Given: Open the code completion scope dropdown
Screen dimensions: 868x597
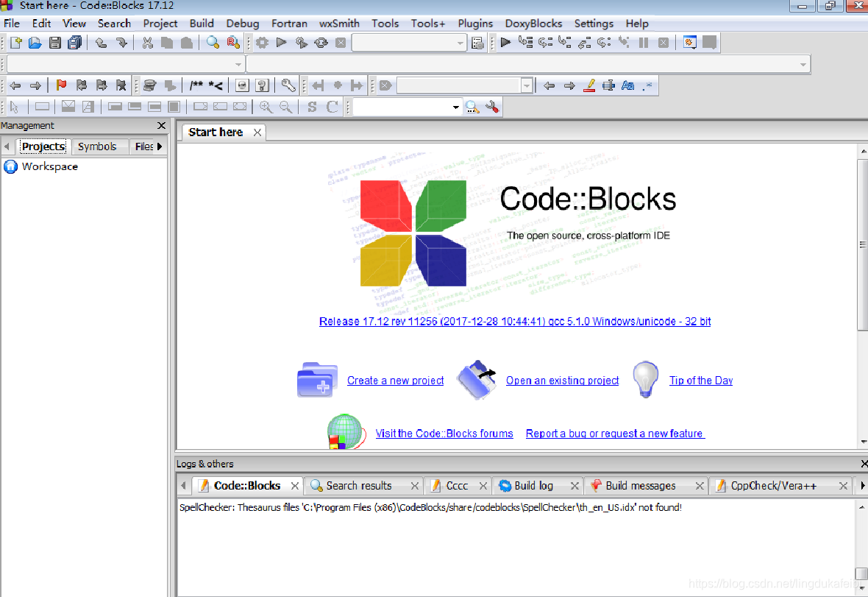Looking at the screenshot, I should (238, 64).
